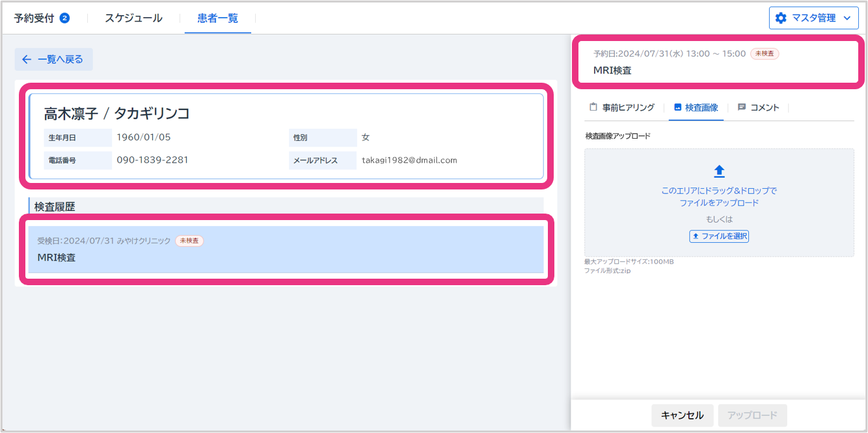Select the MRI検査 row in 検査履歴
The width and height of the screenshot is (868, 433).
pyautogui.click(x=286, y=249)
